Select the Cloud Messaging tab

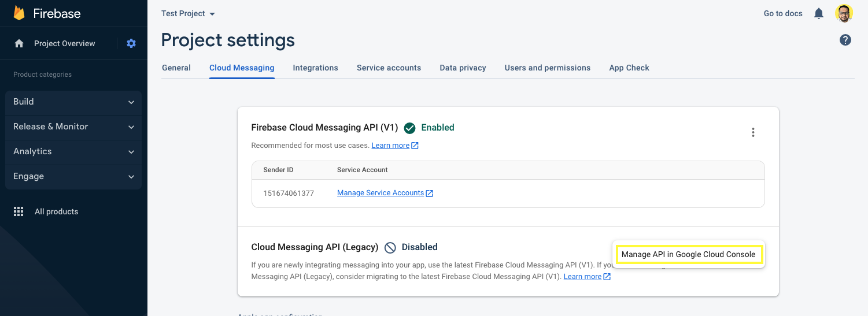pos(242,68)
